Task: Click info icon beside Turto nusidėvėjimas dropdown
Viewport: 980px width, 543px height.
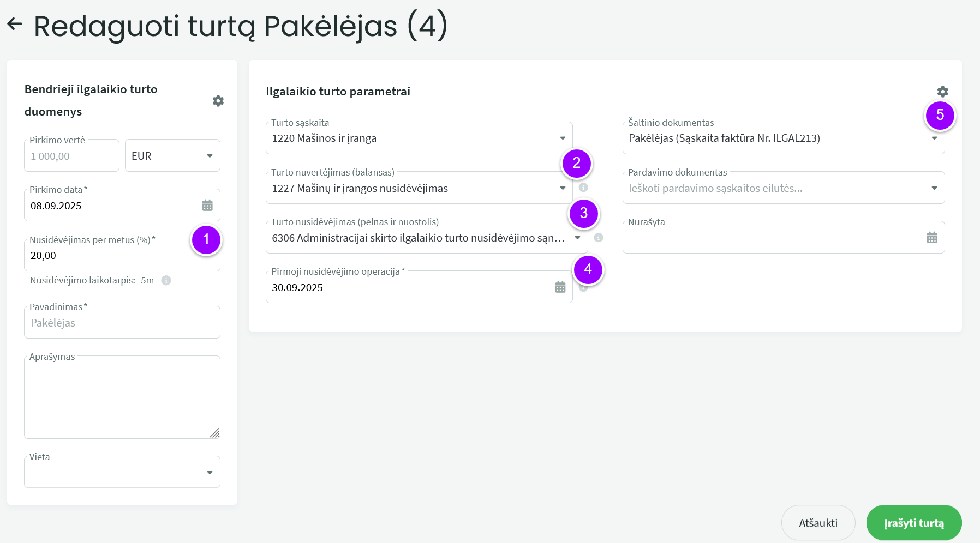Action: (599, 238)
